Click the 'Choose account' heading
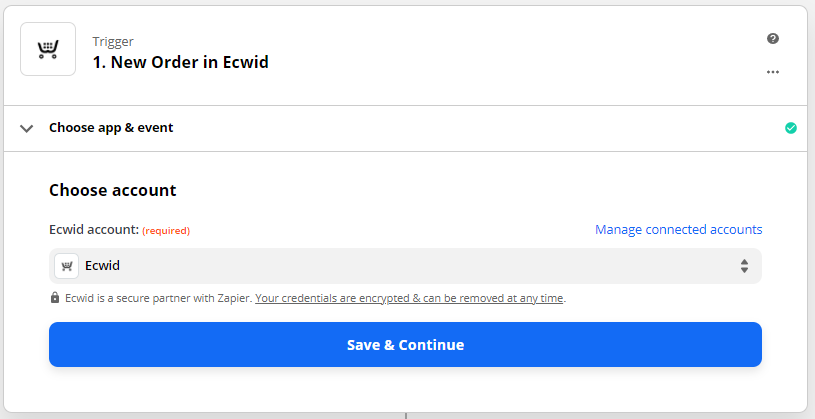815x419 pixels. [113, 190]
